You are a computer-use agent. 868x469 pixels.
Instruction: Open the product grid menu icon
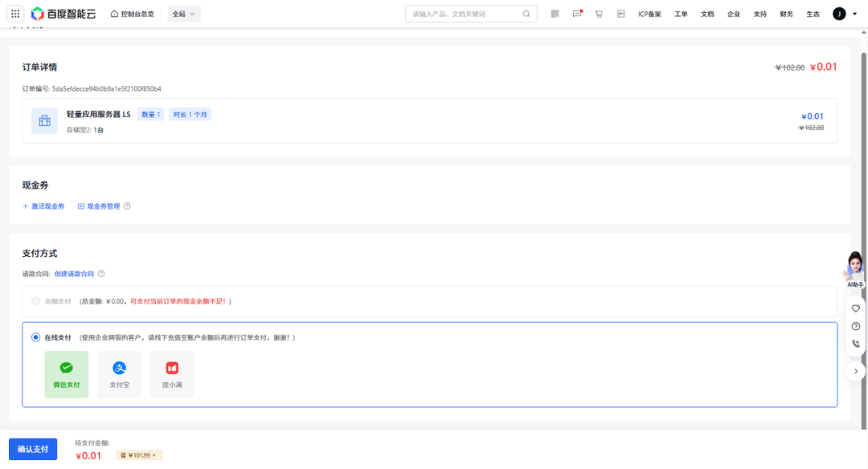pos(15,14)
